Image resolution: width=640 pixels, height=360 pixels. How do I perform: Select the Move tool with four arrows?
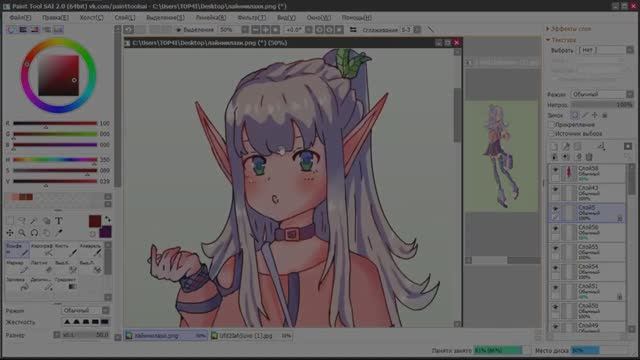pos(10,233)
